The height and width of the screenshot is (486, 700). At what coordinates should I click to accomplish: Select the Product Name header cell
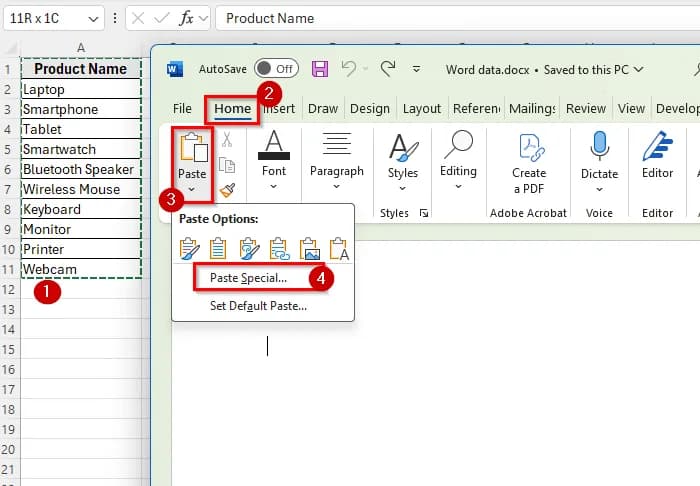(x=81, y=69)
